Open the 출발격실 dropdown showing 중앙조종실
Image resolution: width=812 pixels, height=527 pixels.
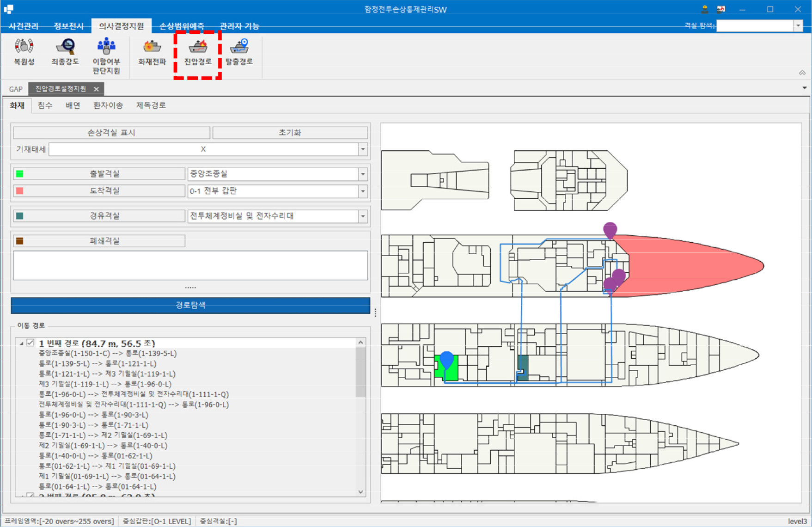[x=363, y=174]
